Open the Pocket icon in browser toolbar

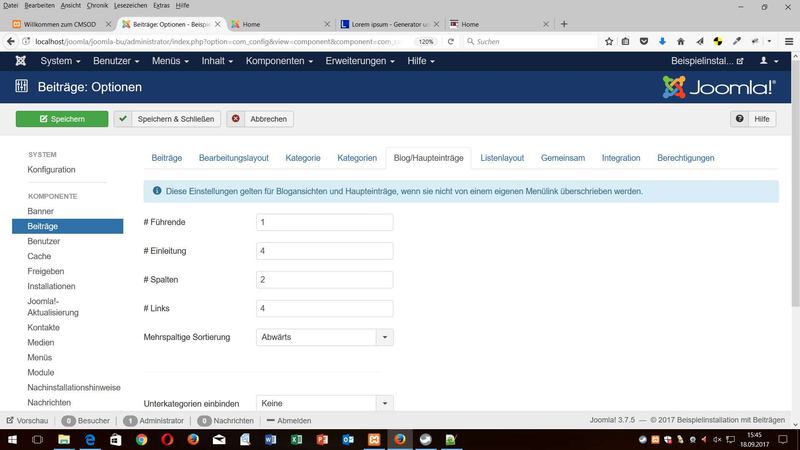[x=644, y=41]
